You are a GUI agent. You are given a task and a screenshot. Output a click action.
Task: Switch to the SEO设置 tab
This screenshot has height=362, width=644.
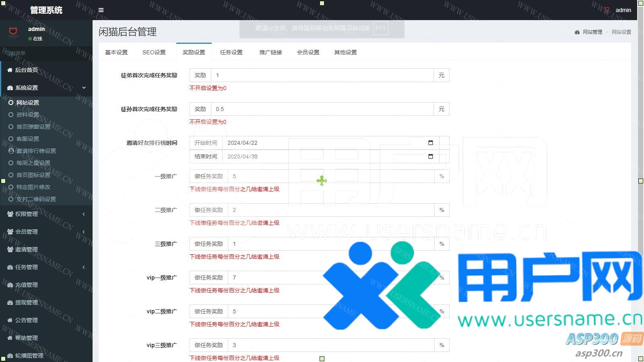coord(154,52)
